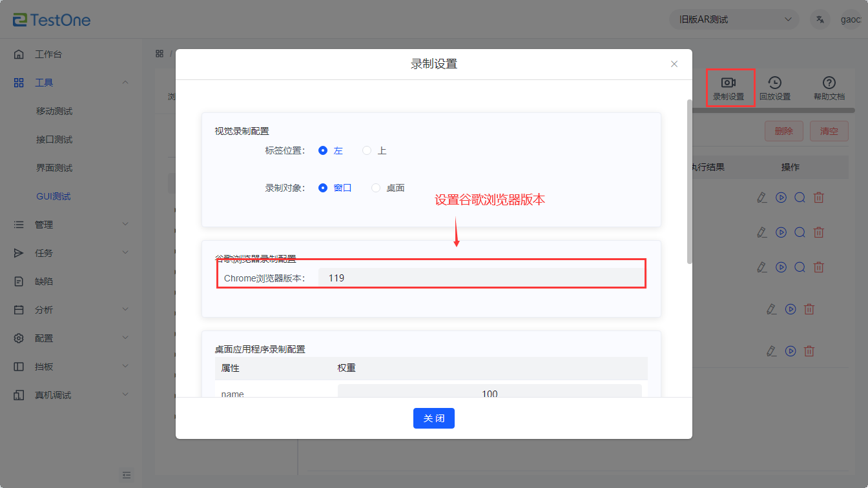
Task: Collapse the 工具 sidebar section
Action: coord(71,83)
